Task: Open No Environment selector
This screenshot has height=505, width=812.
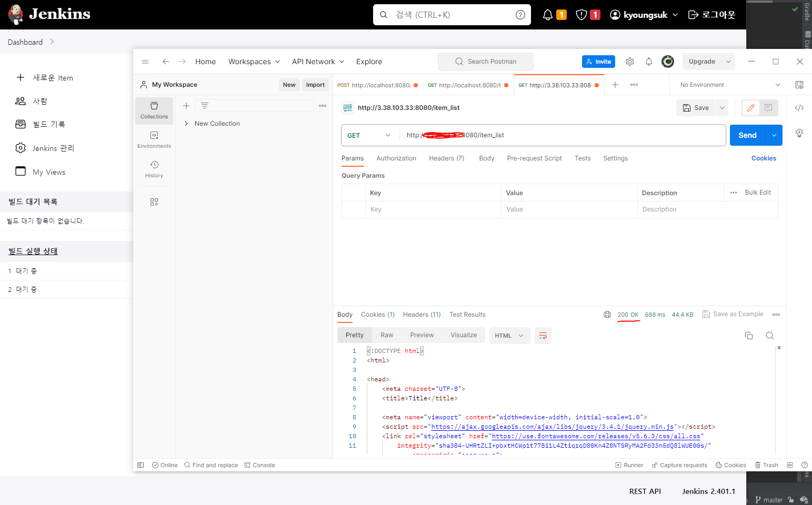Action: click(x=730, y=85)
